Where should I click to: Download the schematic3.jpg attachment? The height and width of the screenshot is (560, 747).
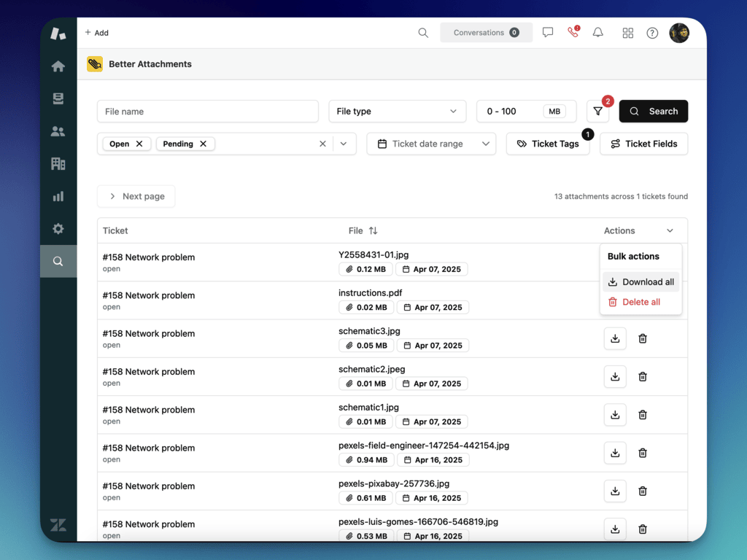(615, 338)
